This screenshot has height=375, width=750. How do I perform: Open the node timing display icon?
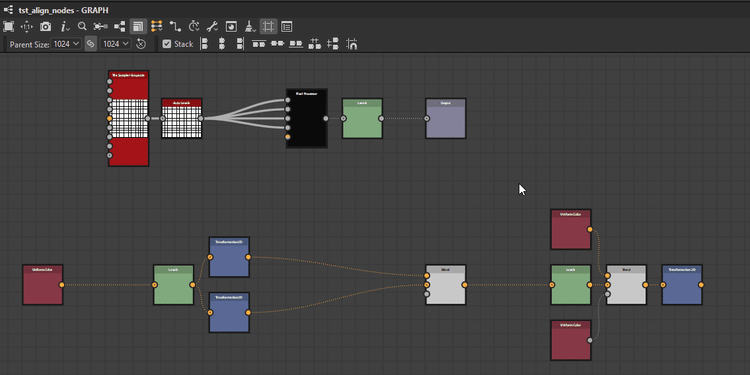point(194,26)
